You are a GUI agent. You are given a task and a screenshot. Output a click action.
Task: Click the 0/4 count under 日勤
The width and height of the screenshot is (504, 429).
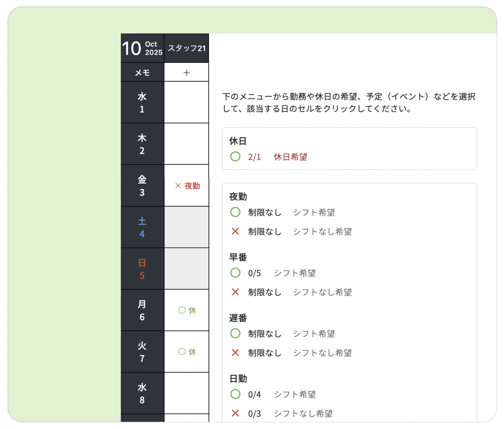(254, 395)
